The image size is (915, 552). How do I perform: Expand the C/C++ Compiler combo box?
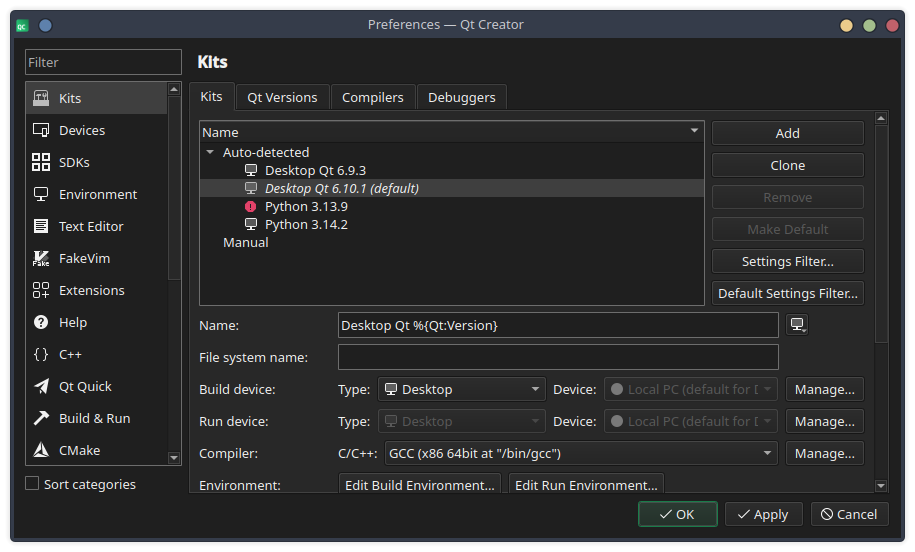pos(580,453)
